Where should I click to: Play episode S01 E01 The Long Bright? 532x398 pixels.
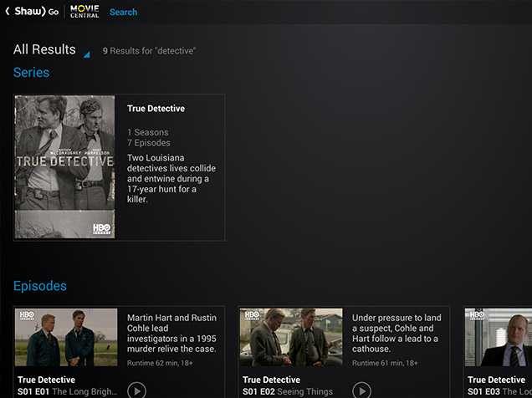[136, 390]
